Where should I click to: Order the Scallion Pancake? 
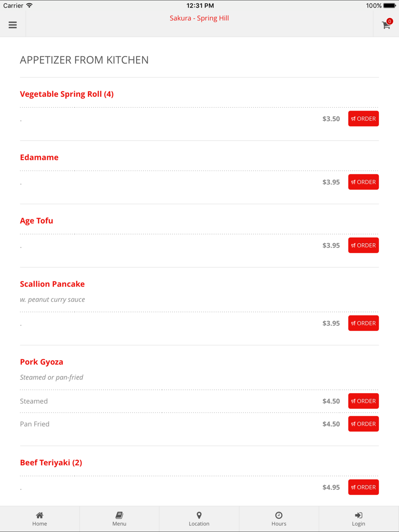click(x=363, y=323)
